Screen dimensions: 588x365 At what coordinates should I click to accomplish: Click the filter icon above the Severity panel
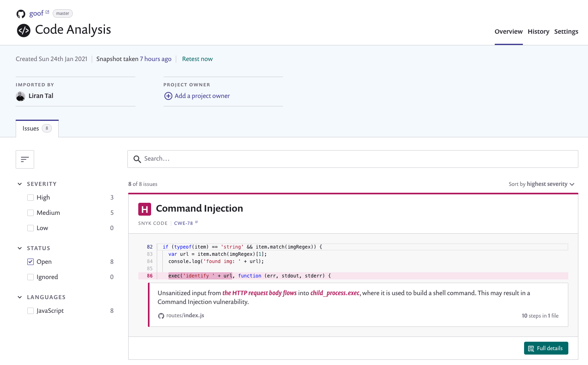click(25, 159)
